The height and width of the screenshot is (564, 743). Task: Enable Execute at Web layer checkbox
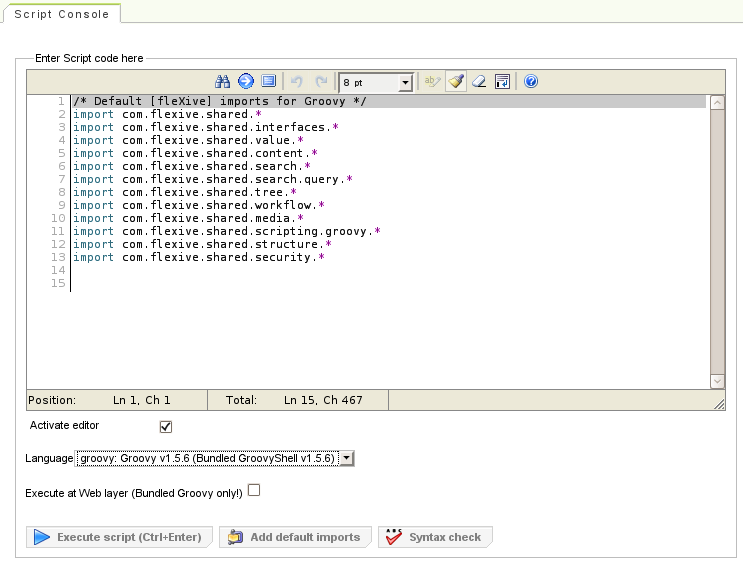(254, 491)
